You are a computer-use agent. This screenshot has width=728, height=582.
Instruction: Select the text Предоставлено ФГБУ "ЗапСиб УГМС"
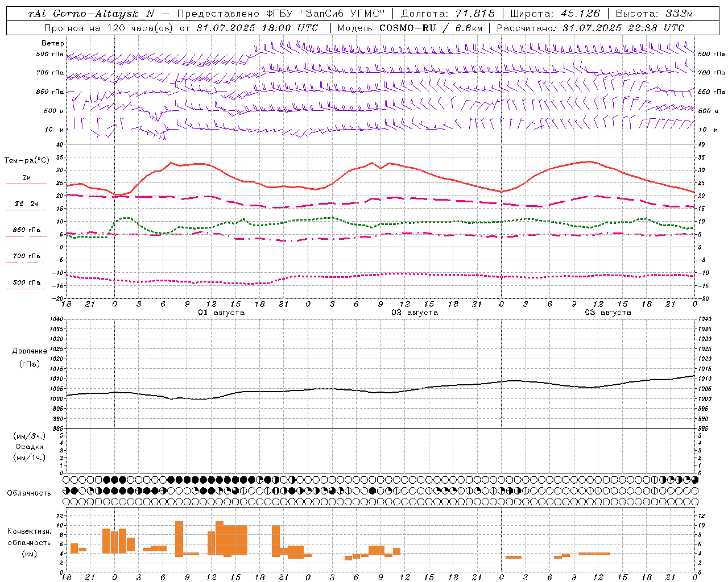(x=282, y=14)
